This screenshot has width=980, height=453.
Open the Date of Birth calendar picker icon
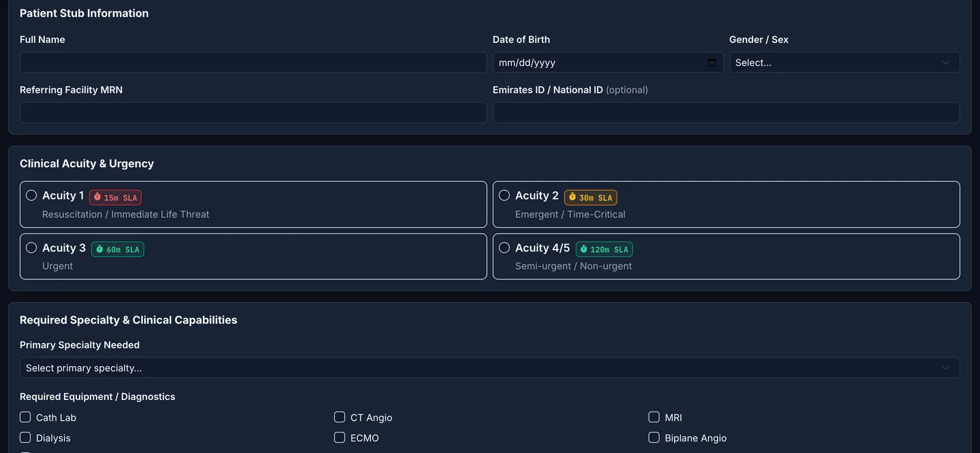[712, 63]
